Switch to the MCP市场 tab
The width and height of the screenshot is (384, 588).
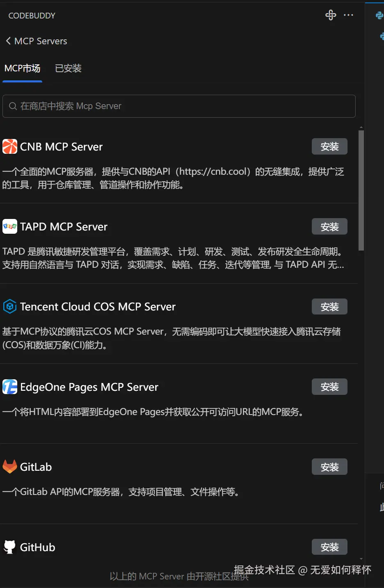[x=22, y=68]
